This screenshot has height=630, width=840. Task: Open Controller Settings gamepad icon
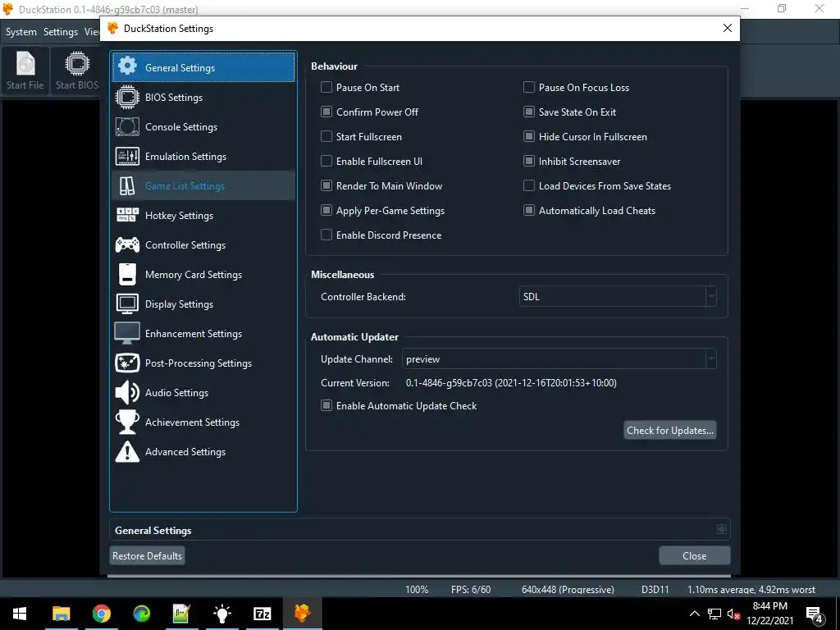tap(127, 244)
